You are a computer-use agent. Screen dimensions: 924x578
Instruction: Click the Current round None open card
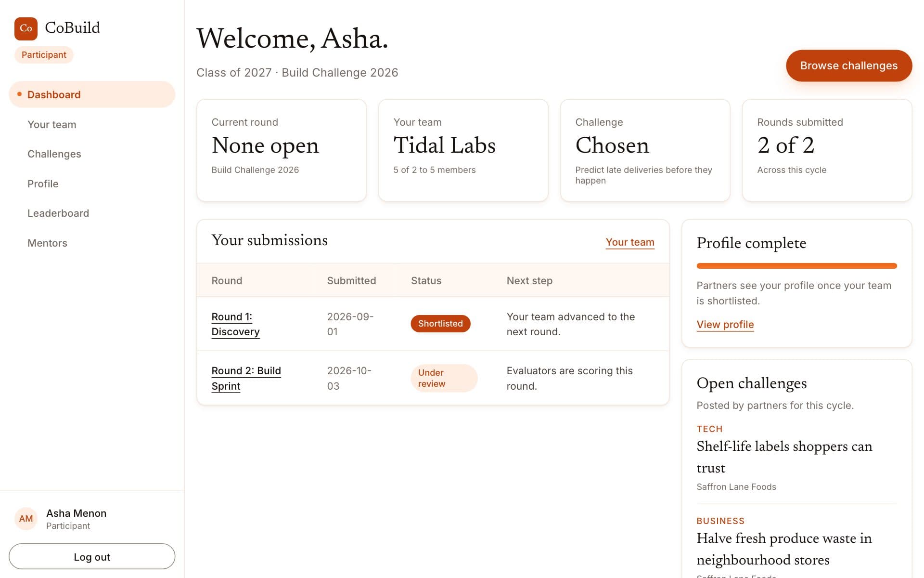pos(282,150)
